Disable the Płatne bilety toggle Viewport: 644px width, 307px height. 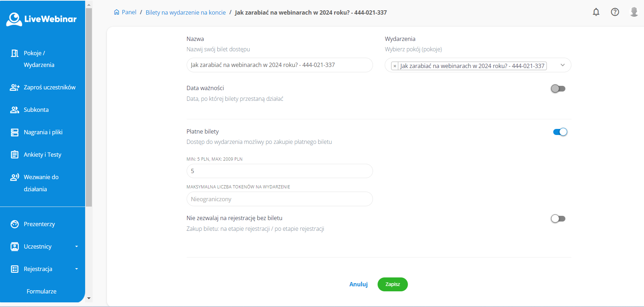click(x=560, y=132)
